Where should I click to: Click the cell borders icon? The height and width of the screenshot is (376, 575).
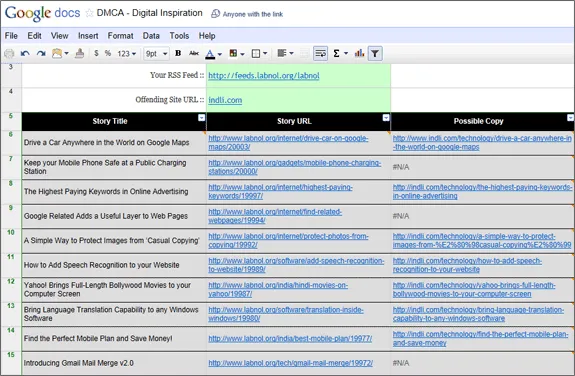click(x=256, y=54)
